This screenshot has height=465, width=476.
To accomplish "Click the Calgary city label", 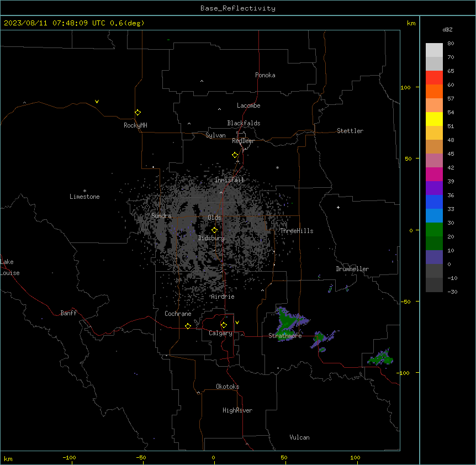I will click(220, 333).
